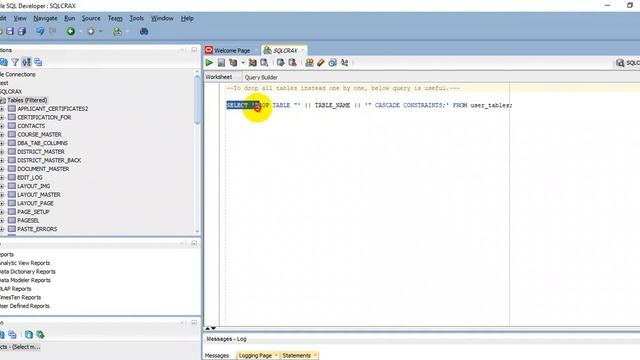Expand the CONTACTS table node
This screenshot has height=360, width=640.
click(x=2, y=126)
